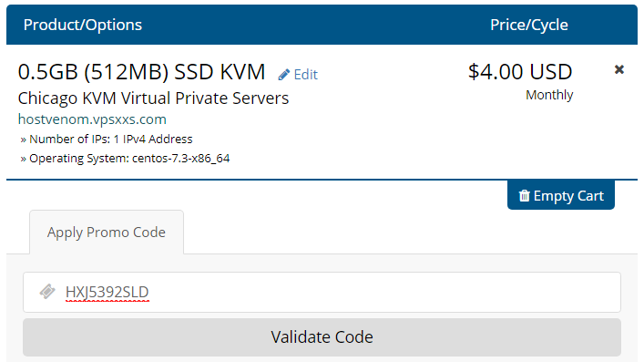The height and width of the screenshot is (362, 644).
Task: Open the Edit link for the product
Action: pyautogui.click(x=305, y=75)
